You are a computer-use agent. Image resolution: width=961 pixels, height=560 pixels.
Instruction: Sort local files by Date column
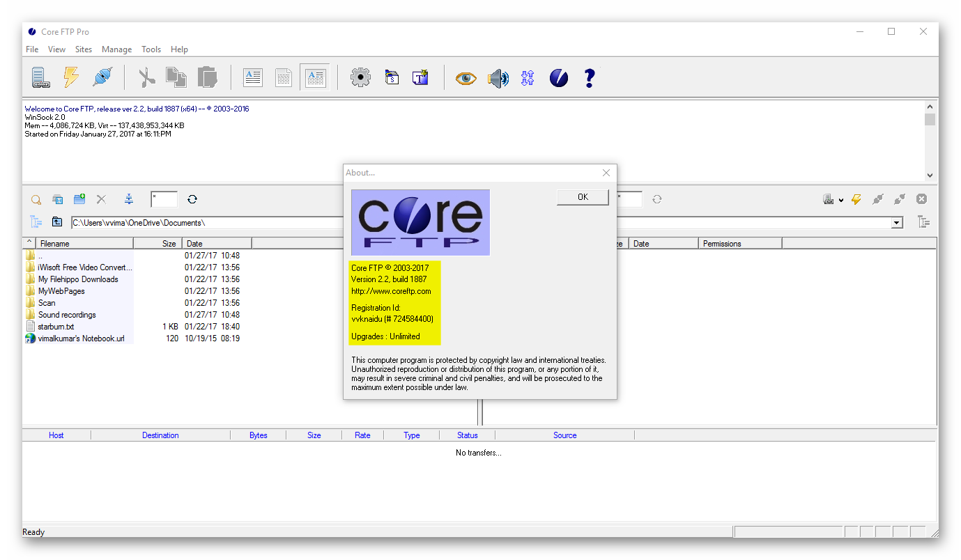coord(217,244)
